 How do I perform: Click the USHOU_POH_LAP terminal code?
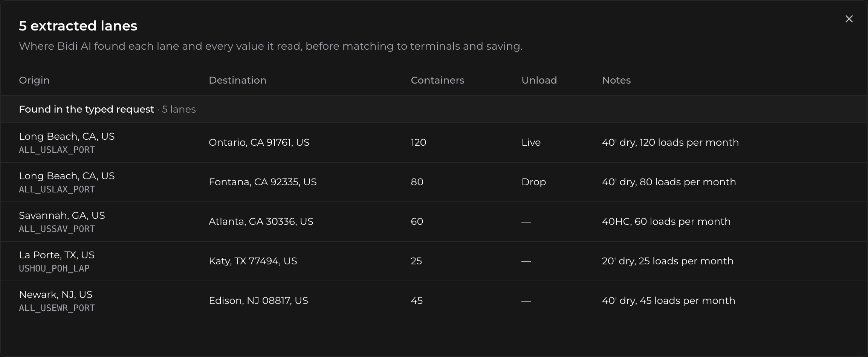[54, 269]
